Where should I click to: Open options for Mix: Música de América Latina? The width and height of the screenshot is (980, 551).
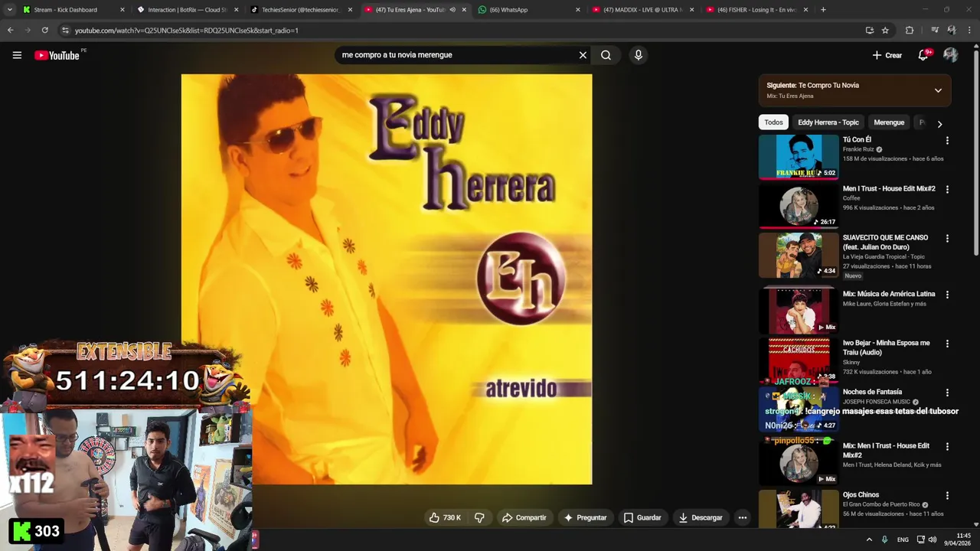[947, 295]
